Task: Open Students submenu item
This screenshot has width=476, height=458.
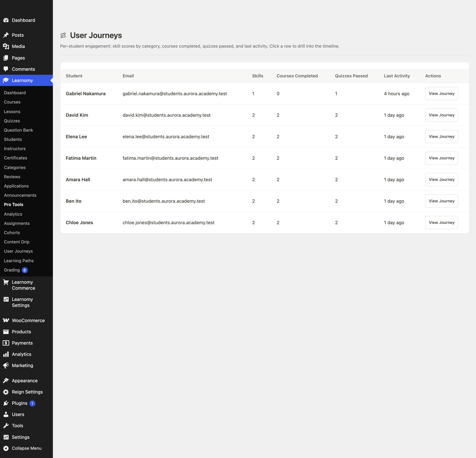Action: (x=13, y=139)
